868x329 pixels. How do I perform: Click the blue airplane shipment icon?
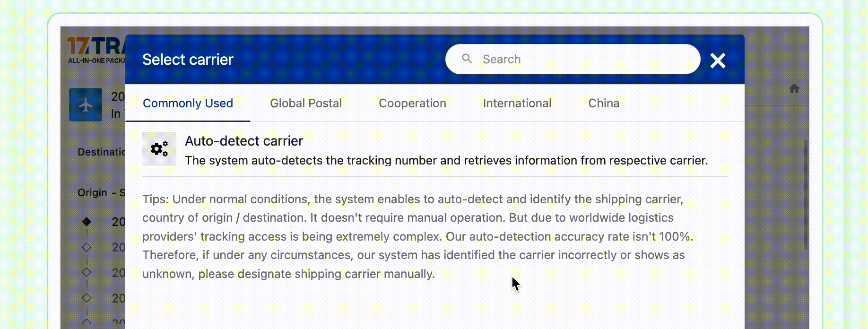[86, 104]
